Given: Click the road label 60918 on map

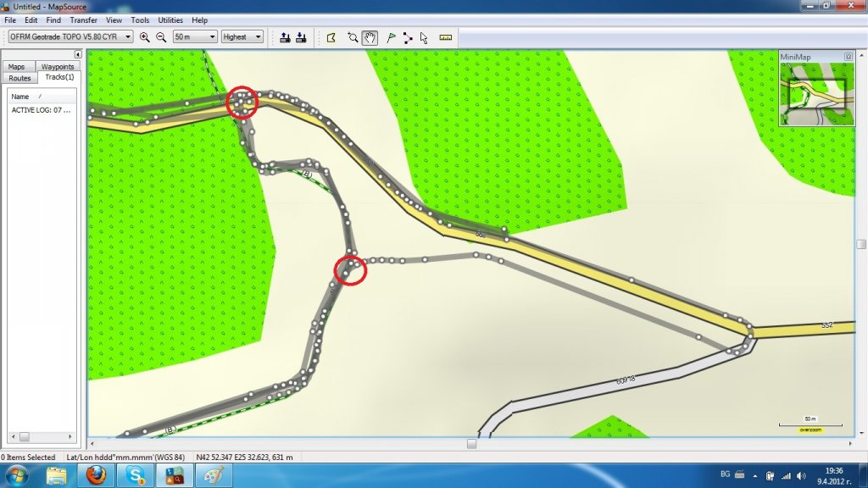Looking at the screenshot, I should (x=626, y=380).
